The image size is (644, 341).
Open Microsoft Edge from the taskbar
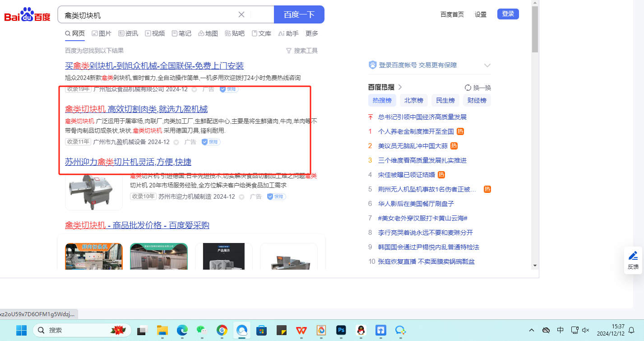tap(182, 330)
